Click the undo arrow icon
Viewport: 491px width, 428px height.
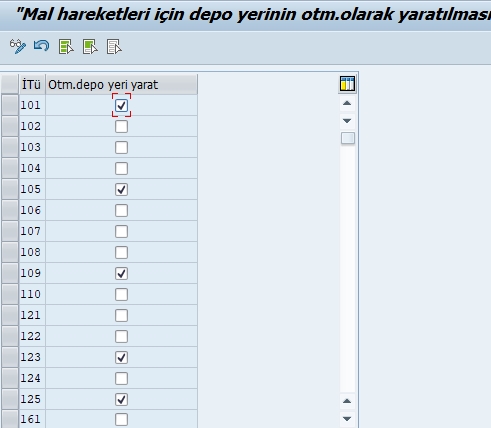[x=42, y=46]
